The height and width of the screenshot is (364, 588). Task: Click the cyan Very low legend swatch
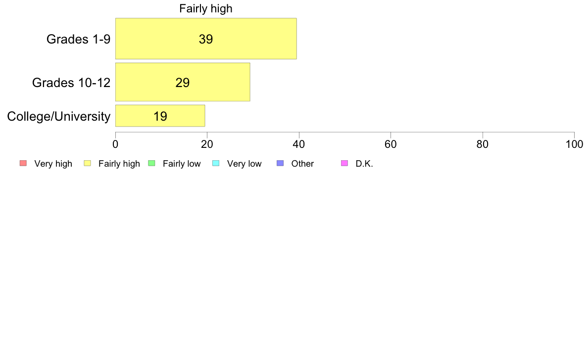(216, 163)
